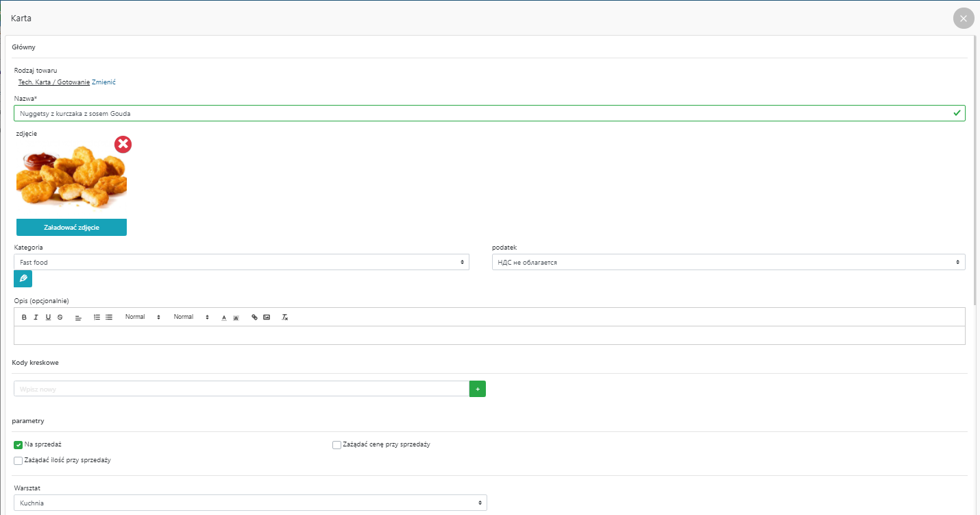Enable underline formatting in editor toolbar
The width and height of the screenshot is (980, 515).
click(48, 318)
